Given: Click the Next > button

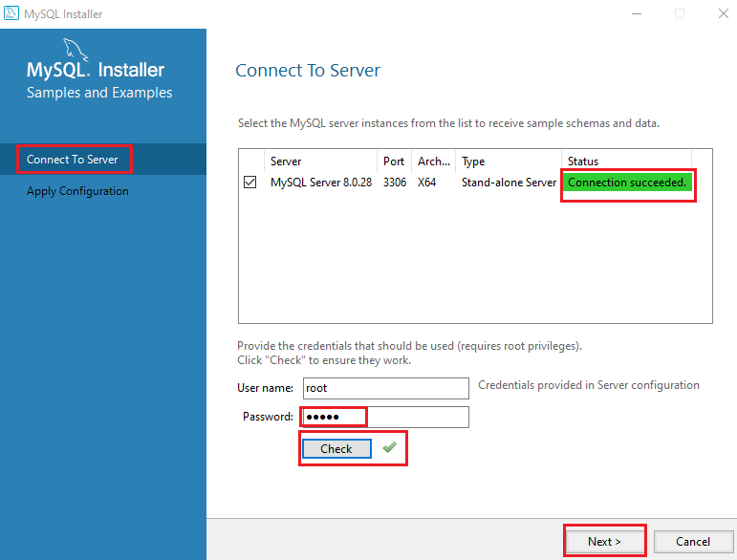Looking at the screenshot, I should [x=604, y=541].
